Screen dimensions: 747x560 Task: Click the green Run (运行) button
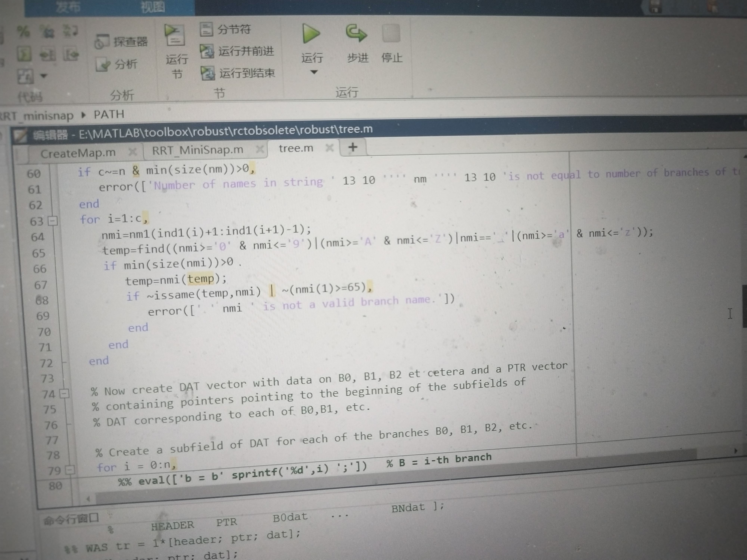(311, 34)
